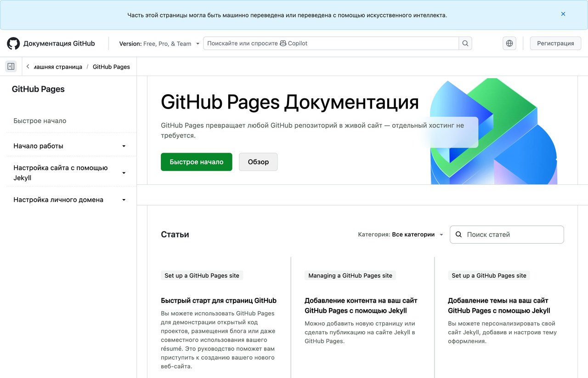Click the back chevron in breadcrumb bar
Image resolution: width=588 pixels, height=378 pixels.
[x=28, y=67]
